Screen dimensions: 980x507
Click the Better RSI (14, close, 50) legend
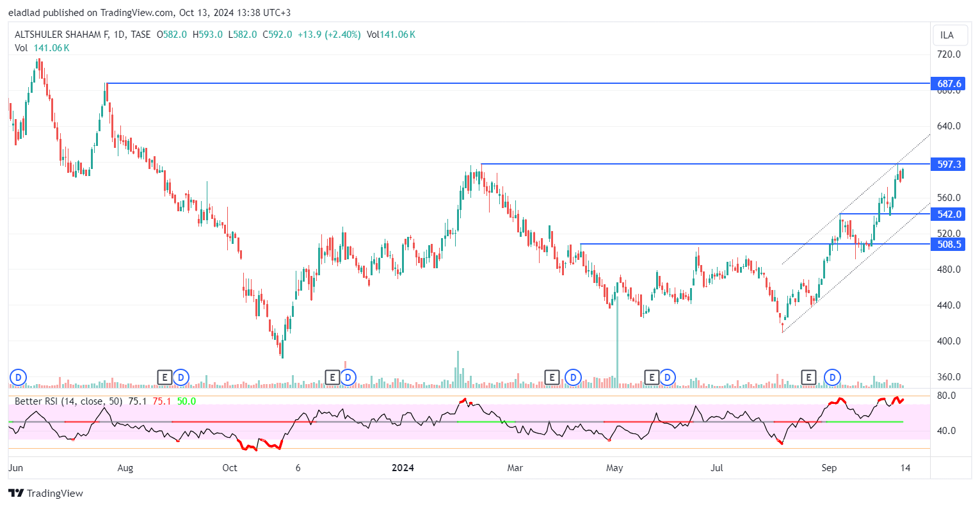click(x=69, y=401)
